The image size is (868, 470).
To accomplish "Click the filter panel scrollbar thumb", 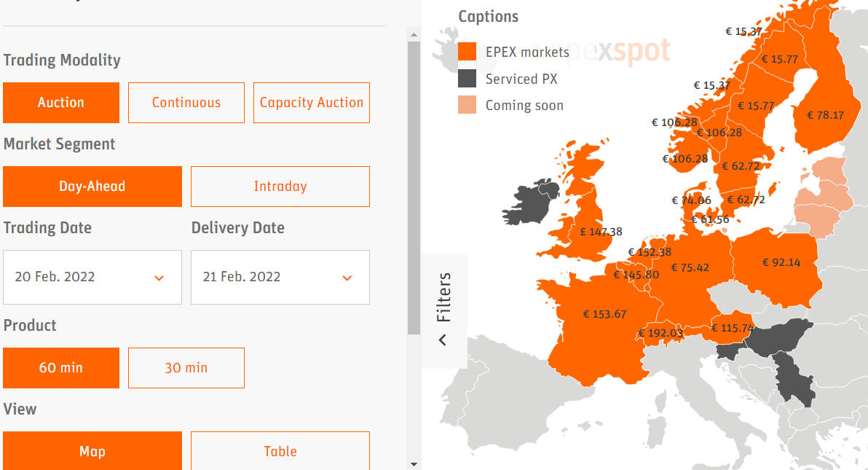I will click(414, 189).
